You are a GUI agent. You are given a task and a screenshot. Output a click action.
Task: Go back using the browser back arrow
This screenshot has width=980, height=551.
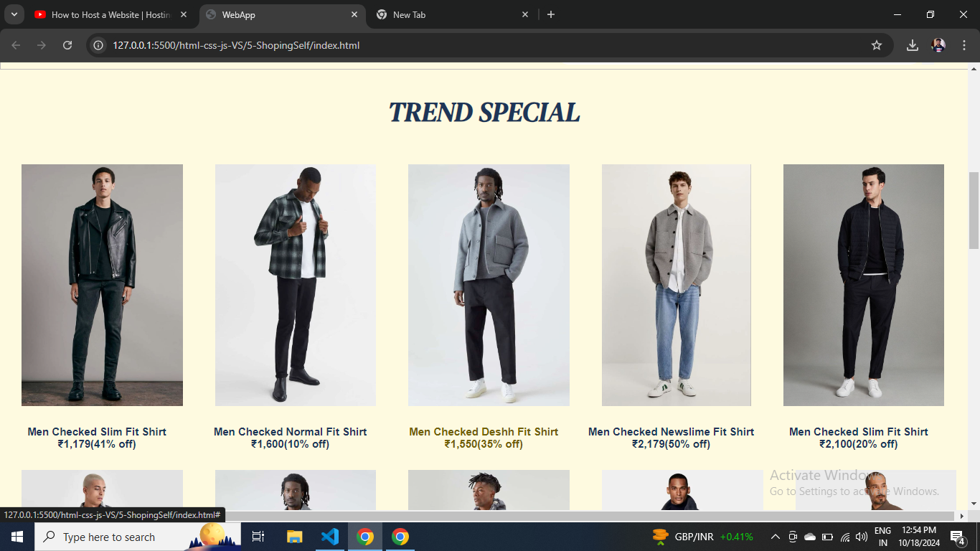[16, 45]
